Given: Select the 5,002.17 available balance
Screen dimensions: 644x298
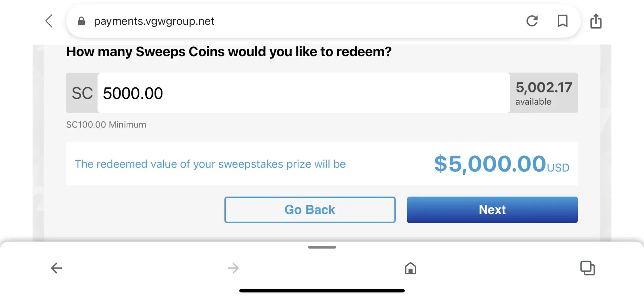Looking at the screenshot, I should [543, 93].
